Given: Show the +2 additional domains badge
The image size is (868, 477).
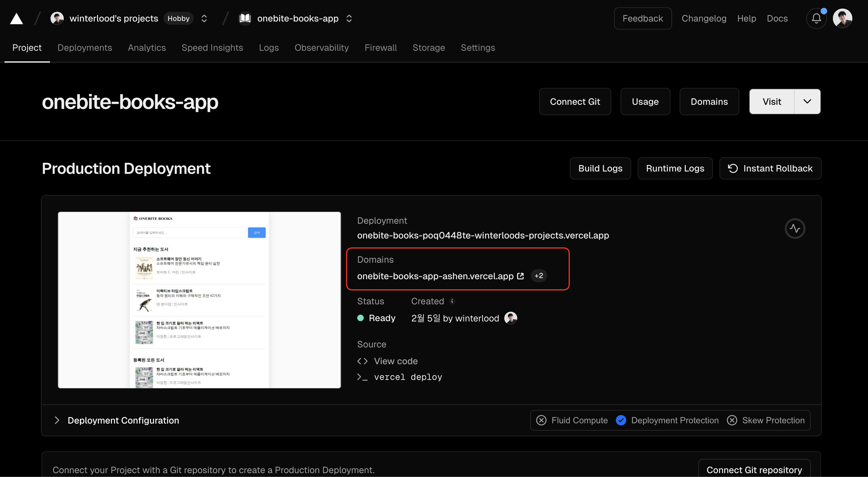Looking at the screenshot, I should click(x=539, y=276).
